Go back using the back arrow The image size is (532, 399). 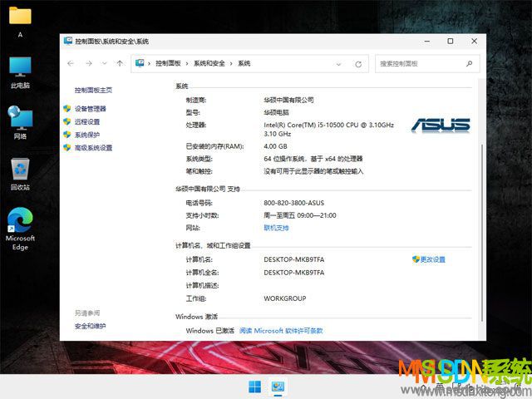(x=71, y=63)
